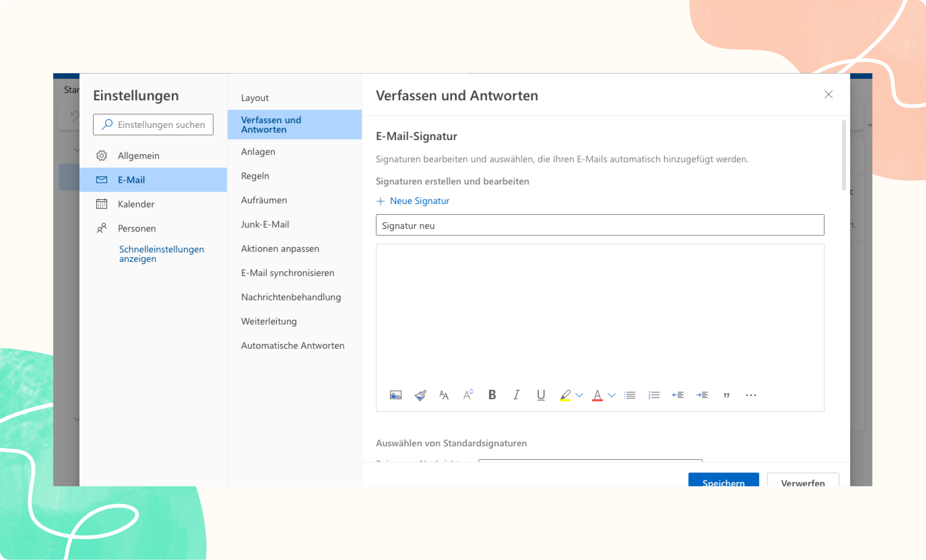Toggle italic formatting in signature editor
The image size is (926, 560).
click(516, 395)
